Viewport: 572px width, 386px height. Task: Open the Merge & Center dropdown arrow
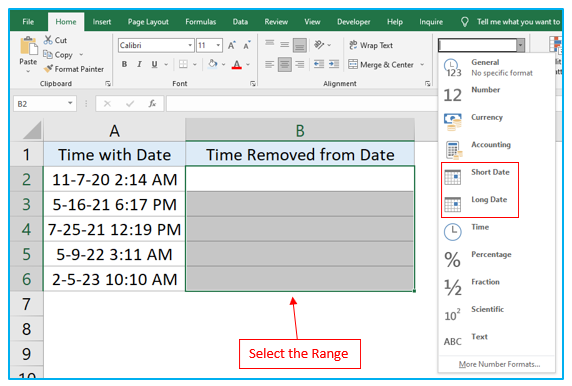coord(422,65)
